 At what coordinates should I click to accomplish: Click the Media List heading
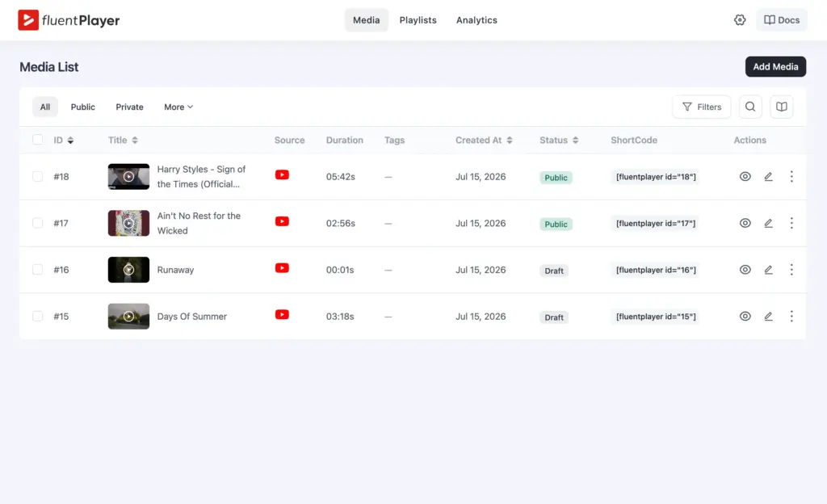[x=49, y=67]
